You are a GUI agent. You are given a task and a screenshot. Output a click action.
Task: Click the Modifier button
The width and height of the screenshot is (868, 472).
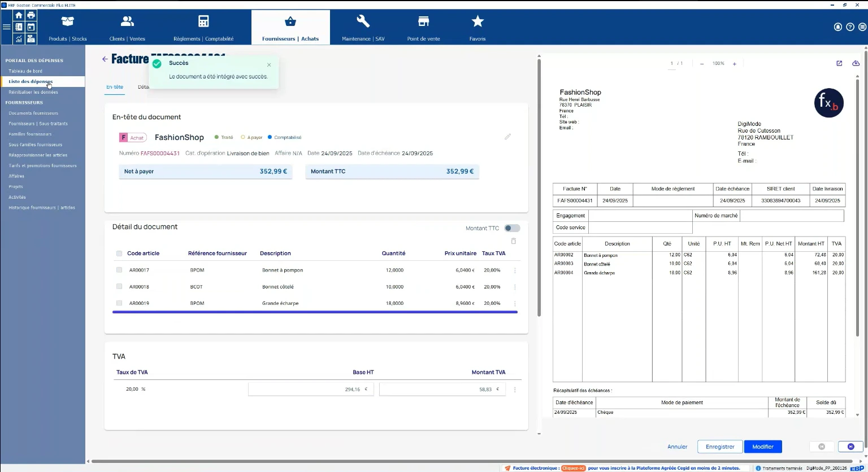point(762,446)
